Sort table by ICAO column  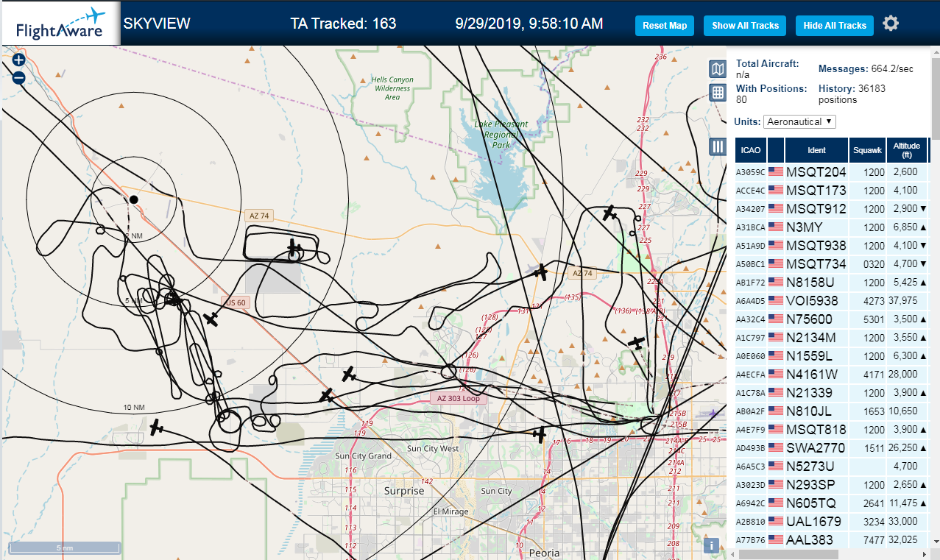pos(751,150)
